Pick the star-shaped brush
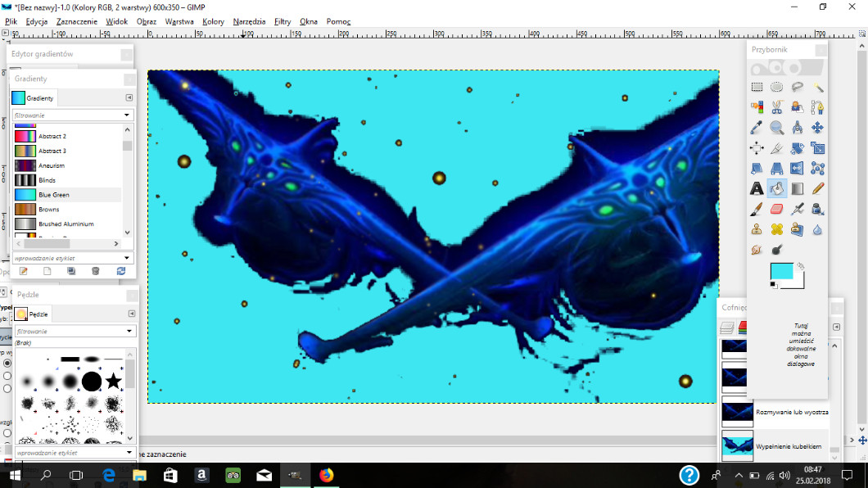 [x=113, y=381]
